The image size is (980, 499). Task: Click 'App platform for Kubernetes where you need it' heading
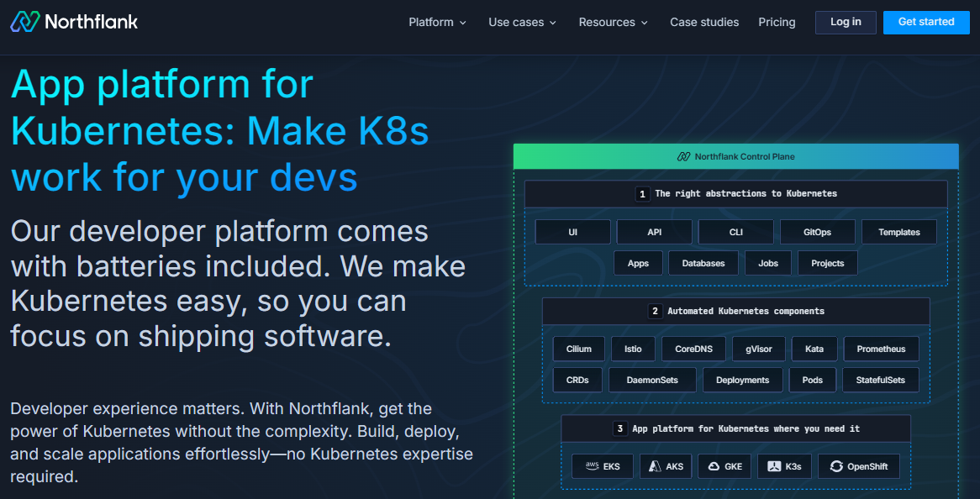(x=746, y=428)
